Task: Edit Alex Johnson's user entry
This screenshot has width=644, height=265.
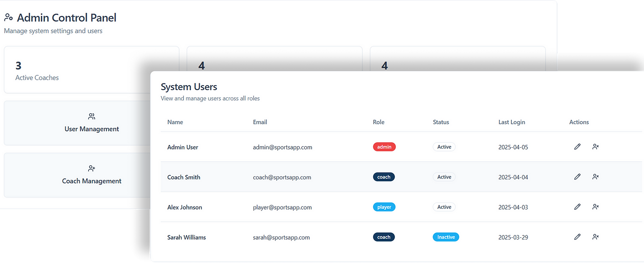Action: click(x=577, y=207)
